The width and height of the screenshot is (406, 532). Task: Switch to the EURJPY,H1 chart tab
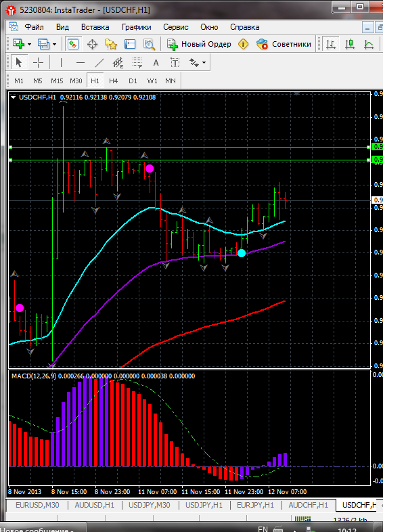(x=255, y=505)
